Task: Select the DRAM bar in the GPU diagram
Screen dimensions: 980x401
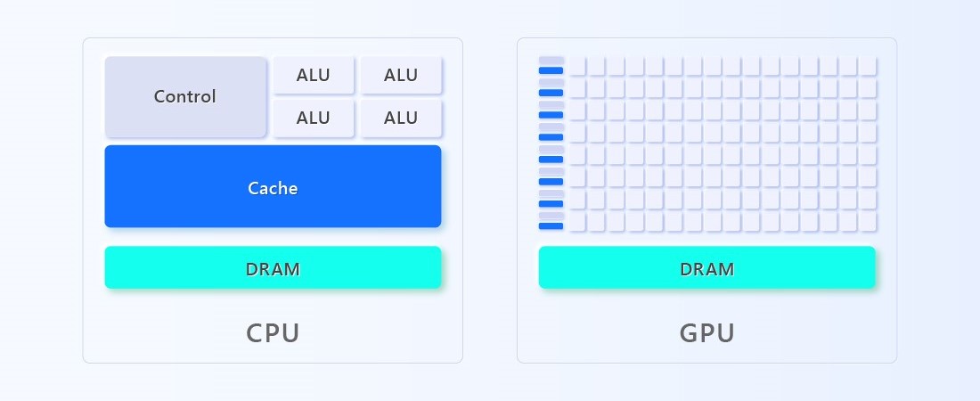Action: 706,268
